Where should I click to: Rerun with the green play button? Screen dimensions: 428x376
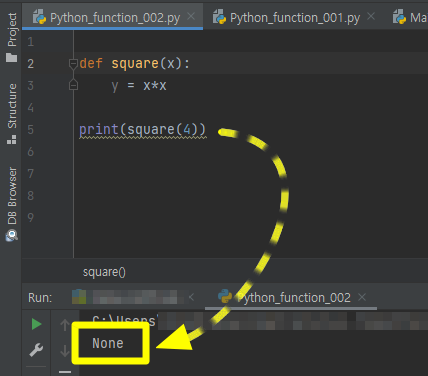tap(36, 324)
